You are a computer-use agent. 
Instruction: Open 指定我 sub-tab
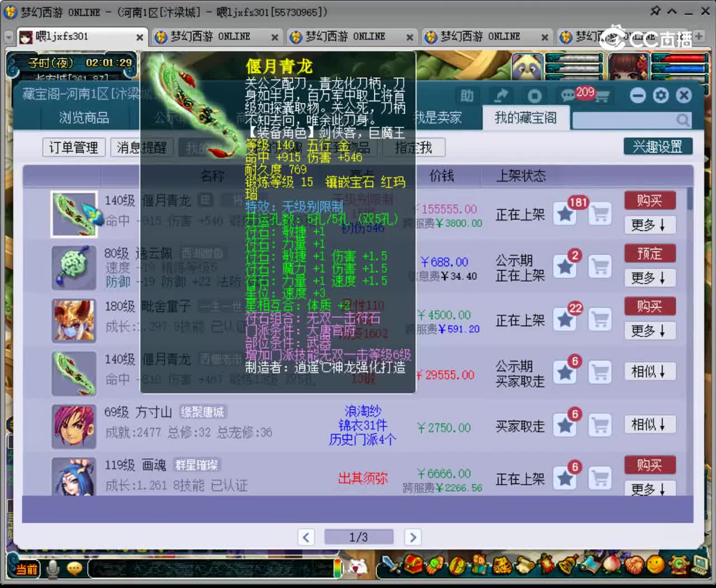click(413, 148)
